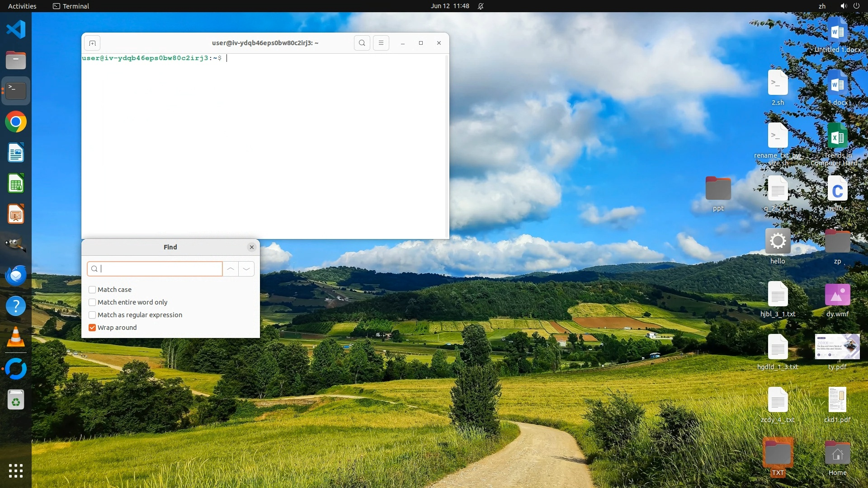Image resolution: width=868 pixels, height=488 pixels.
Task: Enable Match as regular expression checkbox
Action: tap(92, 315)
